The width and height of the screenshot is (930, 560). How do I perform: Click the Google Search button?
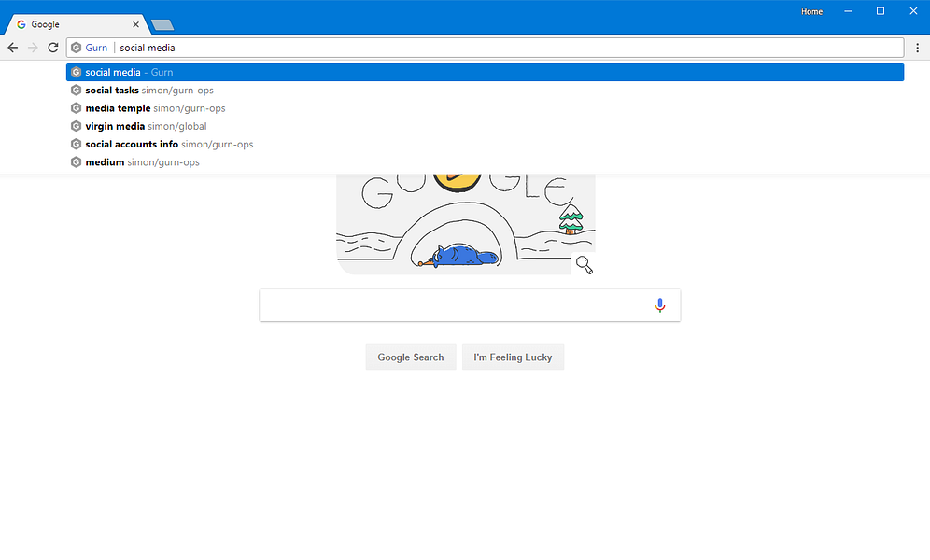[x=411, y=357]
